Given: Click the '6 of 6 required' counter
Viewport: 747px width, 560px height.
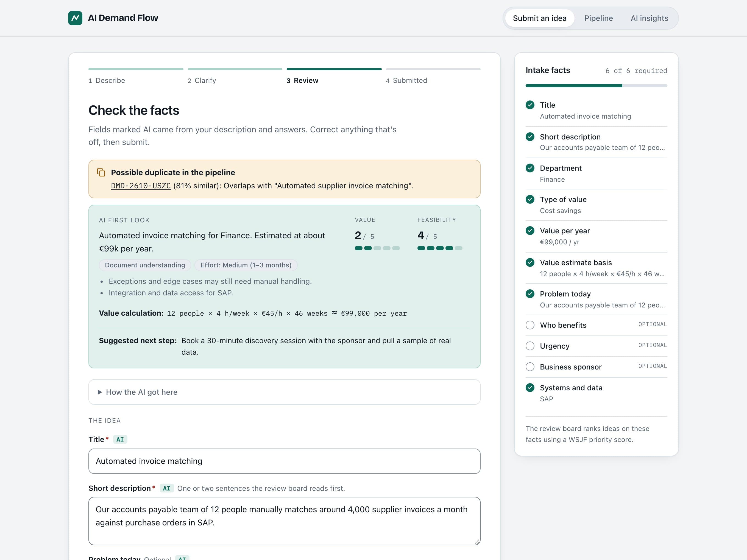Looking at the screenshot, I should click(636, 71).
